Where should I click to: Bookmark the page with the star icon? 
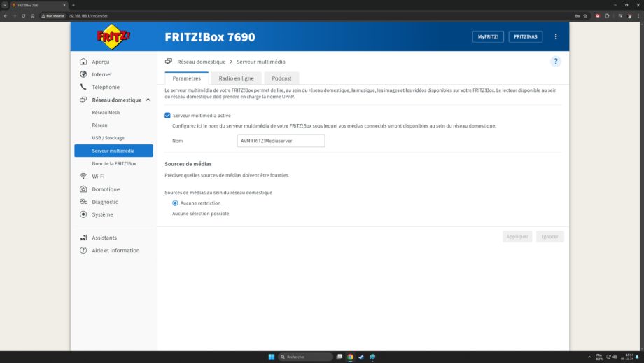(x=585, y=15)
